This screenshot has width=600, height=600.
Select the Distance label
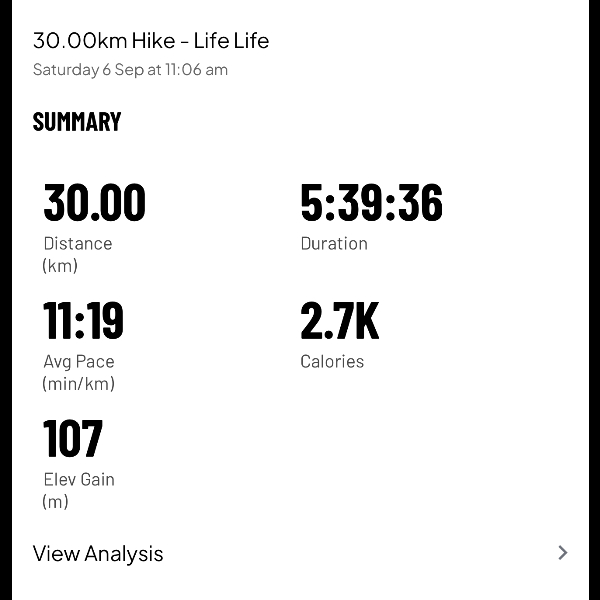(x=78, y=243)
